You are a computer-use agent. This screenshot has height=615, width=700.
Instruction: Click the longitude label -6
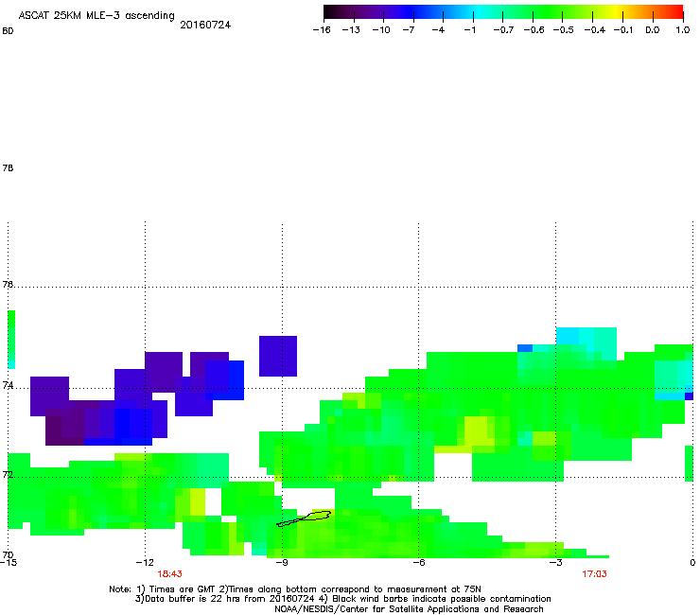(x=419, y=562)
